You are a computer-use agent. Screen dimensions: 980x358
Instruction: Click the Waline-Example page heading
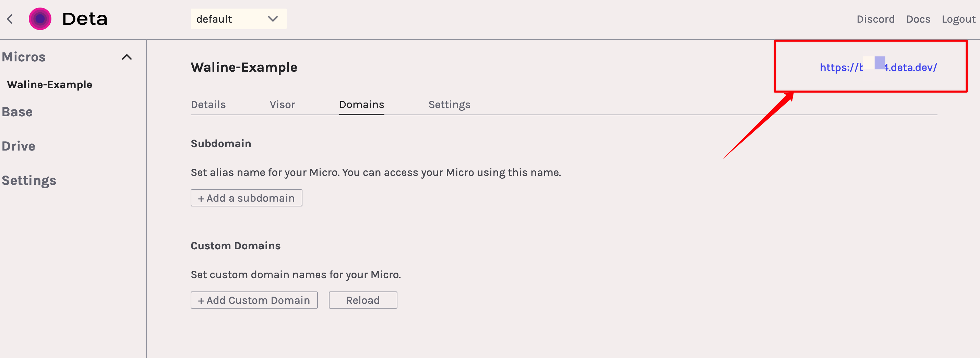click(244, 67)
